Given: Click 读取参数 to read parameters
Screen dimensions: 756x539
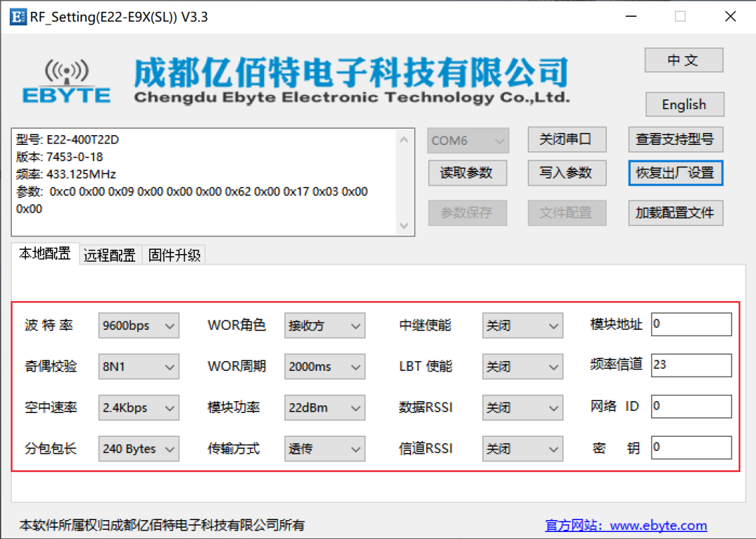Looking at the screenshot, I should point(467,173).
